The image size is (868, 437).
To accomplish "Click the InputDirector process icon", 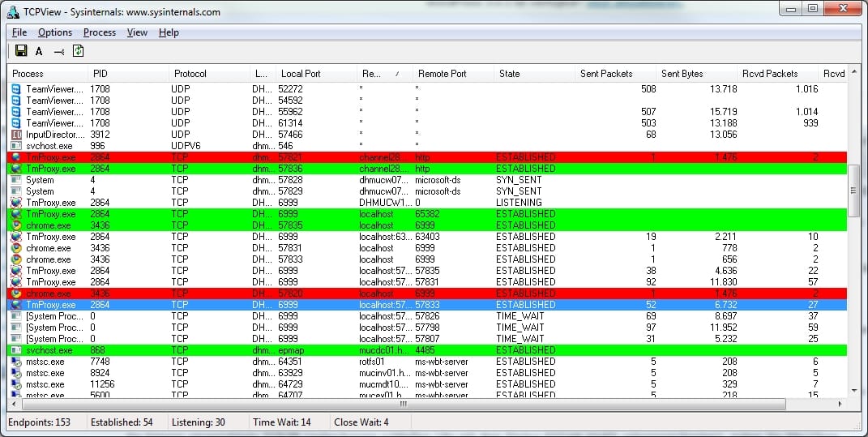I will (x=16, y=135).
